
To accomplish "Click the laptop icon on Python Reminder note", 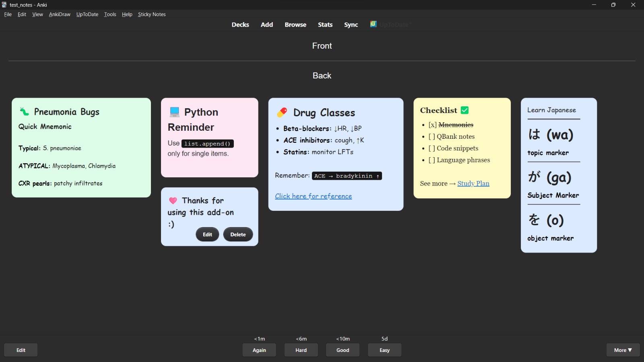I will (x=174, y=112).
